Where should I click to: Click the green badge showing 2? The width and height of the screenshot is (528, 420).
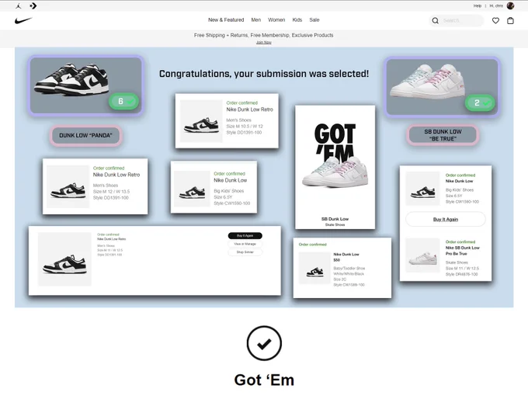pos(480,102)
